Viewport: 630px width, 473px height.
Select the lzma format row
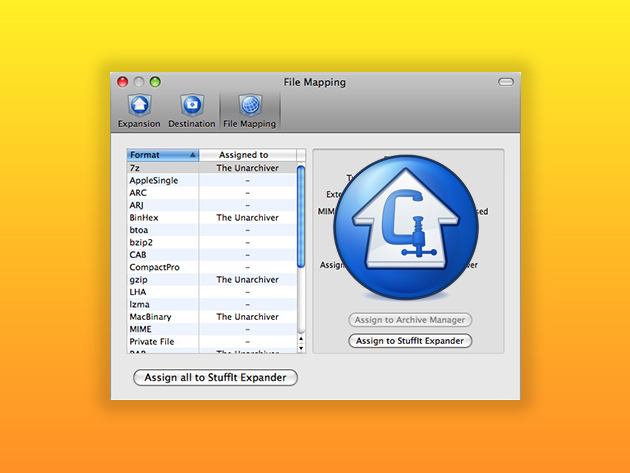[212, 304]
